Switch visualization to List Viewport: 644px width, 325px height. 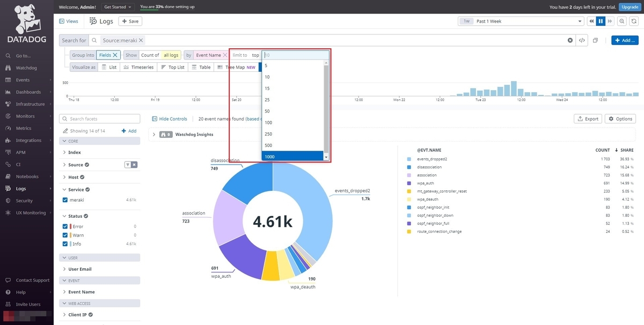[109, 67]
